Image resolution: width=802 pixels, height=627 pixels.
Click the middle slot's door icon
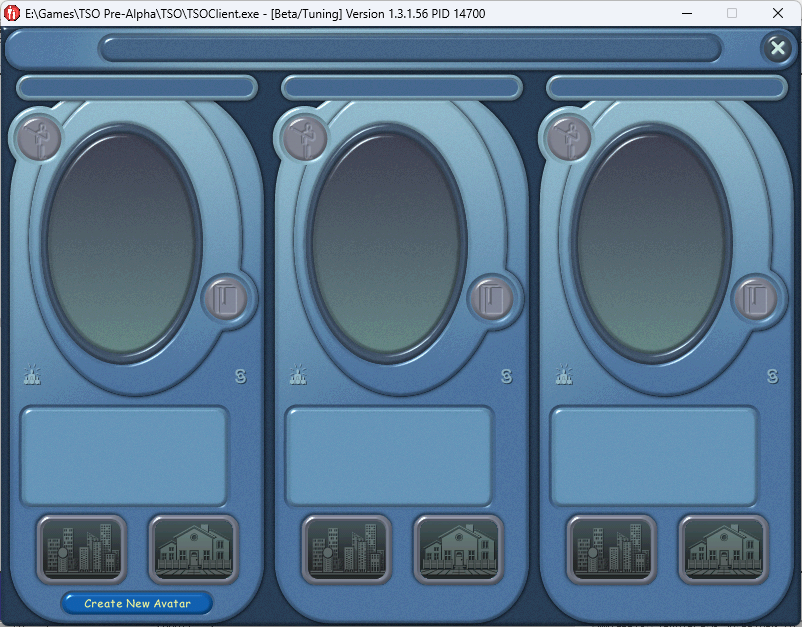[x=491, y=299]
